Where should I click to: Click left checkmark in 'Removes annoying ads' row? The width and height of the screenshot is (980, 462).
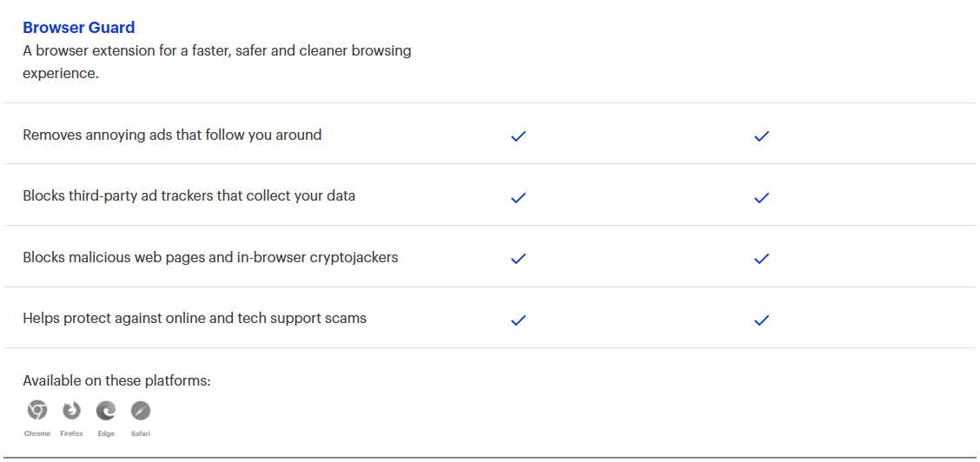519,136
